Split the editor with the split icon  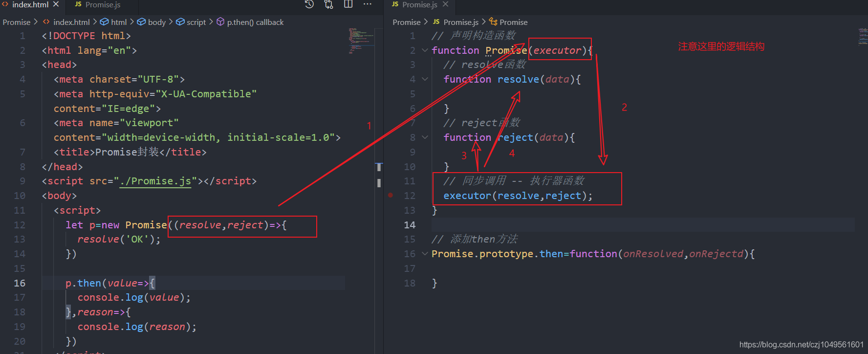348,4
